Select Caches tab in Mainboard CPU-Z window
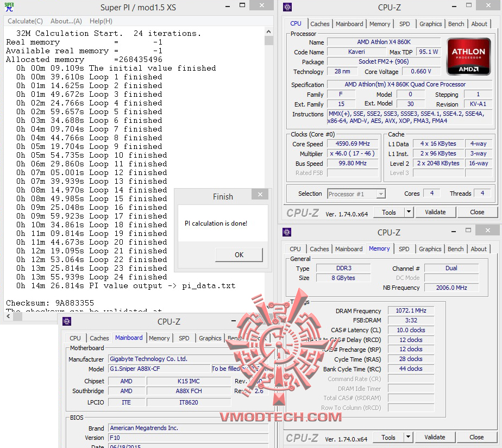Screen dimensions: 502x448 click(x=99, y=338)
